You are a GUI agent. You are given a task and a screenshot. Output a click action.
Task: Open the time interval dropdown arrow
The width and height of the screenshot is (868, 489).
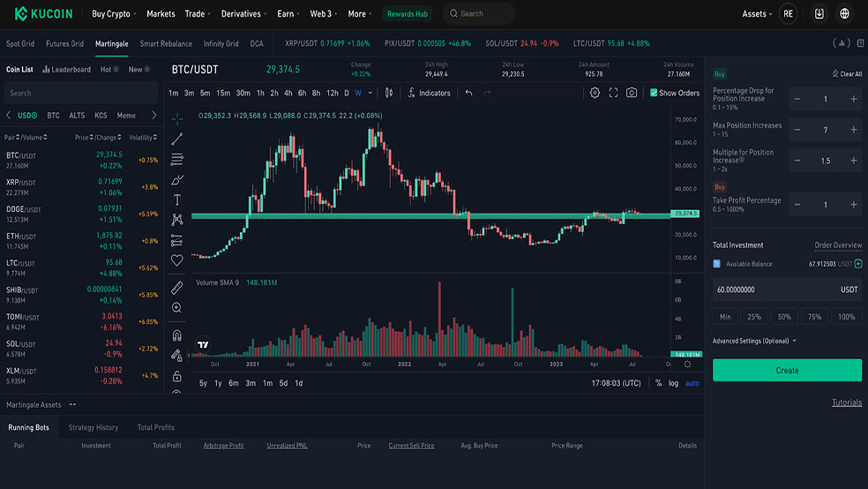(370, 93)
